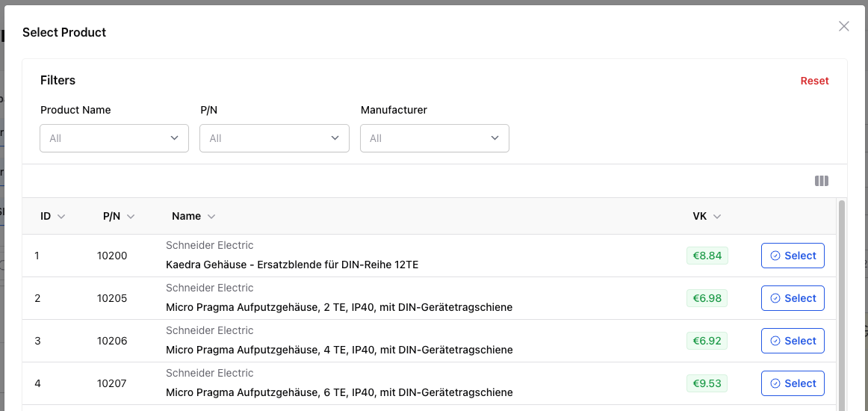Click the Name column sort chevron

point(211,217)
